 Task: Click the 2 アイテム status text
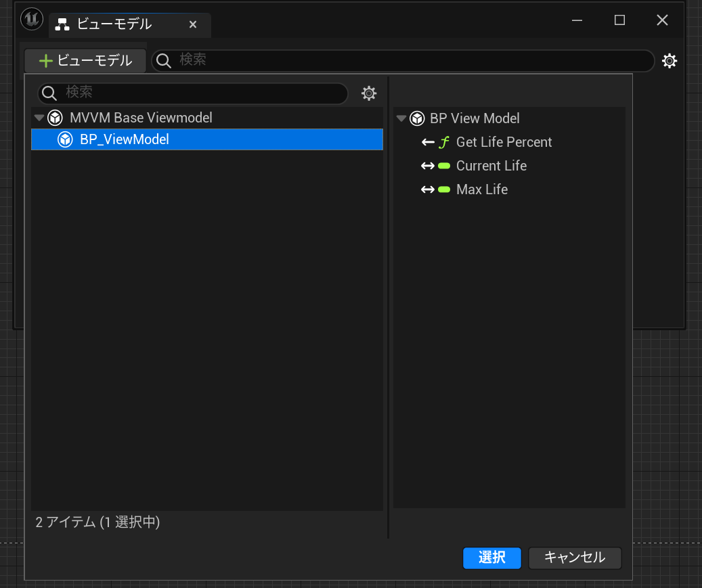97,522
